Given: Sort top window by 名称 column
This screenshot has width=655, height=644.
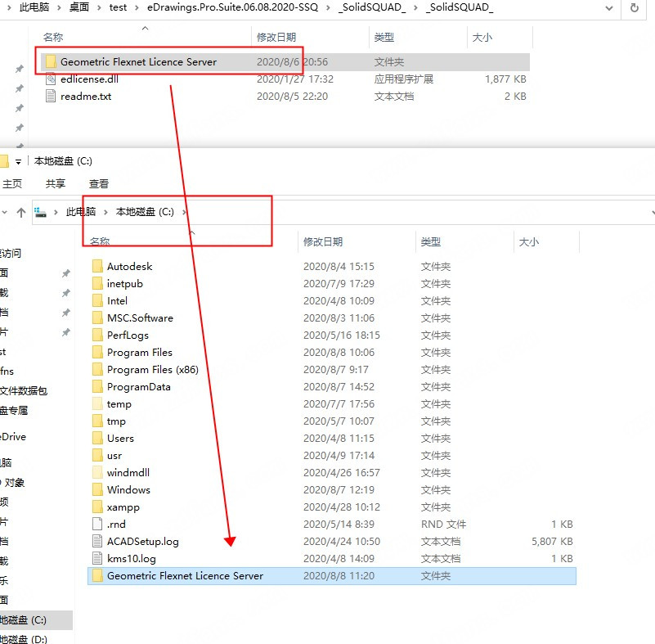Looking at the screenshot, I should (x=53, y=38).
